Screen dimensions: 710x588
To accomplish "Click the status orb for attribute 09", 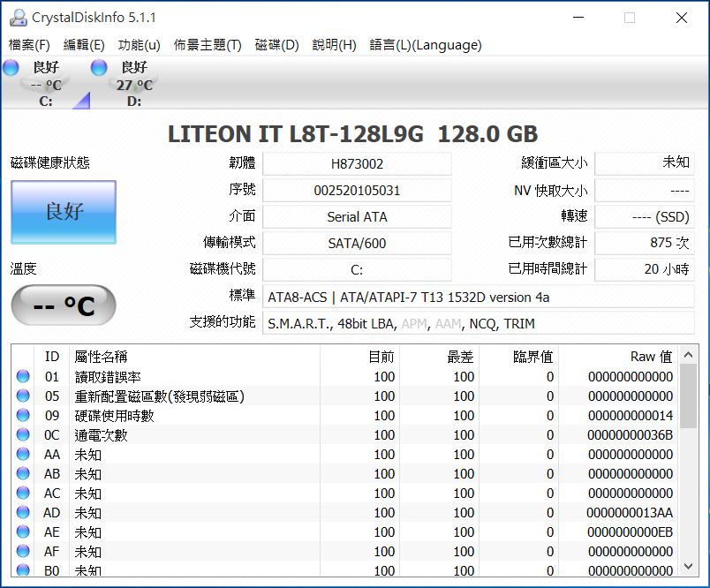I will [x=23, y=415].
